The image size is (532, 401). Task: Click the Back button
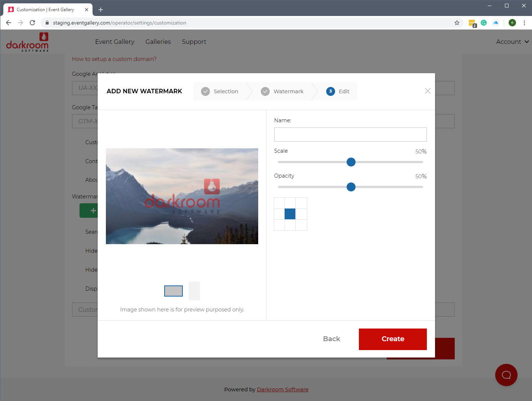coord(332,339)
